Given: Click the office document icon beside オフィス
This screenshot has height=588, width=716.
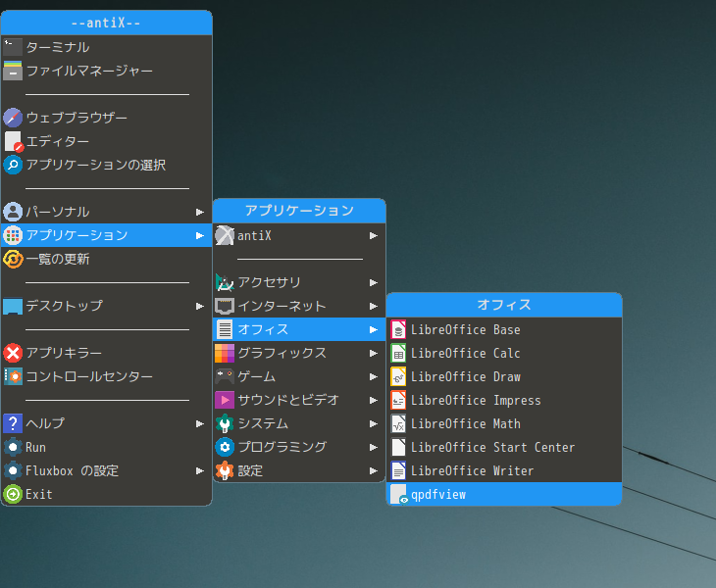Looking at the screenshot, I should (225, 329).
